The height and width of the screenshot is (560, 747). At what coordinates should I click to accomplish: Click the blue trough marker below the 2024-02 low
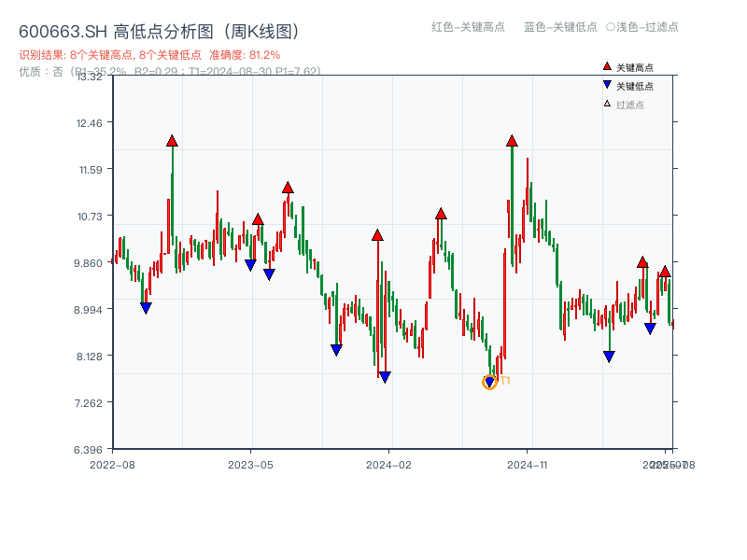coord(383,377)
